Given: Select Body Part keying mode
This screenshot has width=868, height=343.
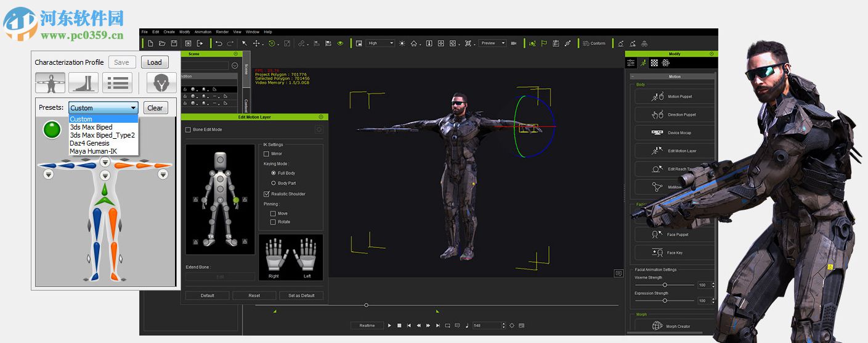Looking at the screenshot, I should (x=274, y=183).
